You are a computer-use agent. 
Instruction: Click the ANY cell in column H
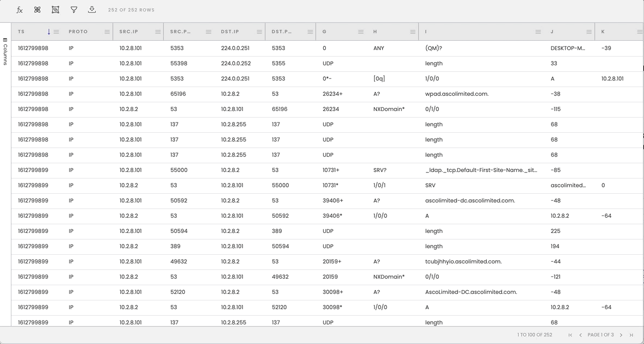379,48
